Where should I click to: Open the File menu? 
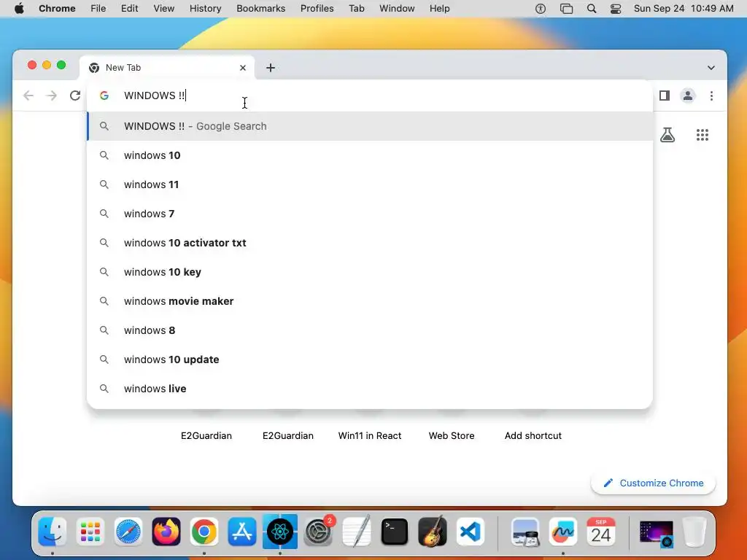[98, 9]
